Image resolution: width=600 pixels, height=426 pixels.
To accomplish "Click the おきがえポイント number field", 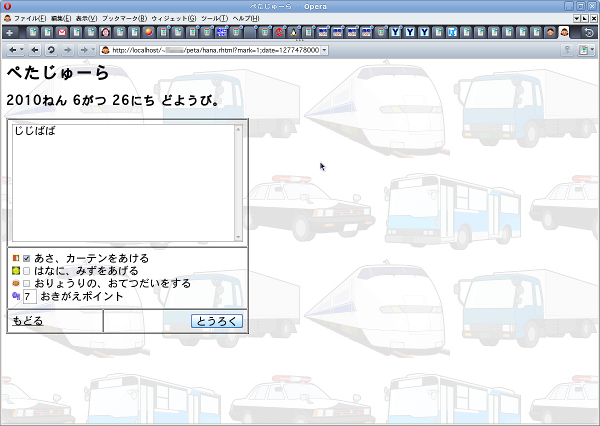I will point(29,297).
